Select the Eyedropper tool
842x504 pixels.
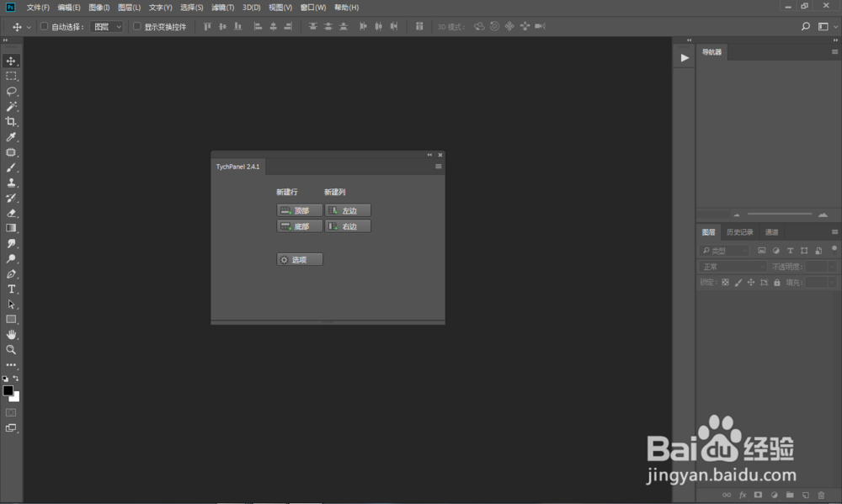11,137
